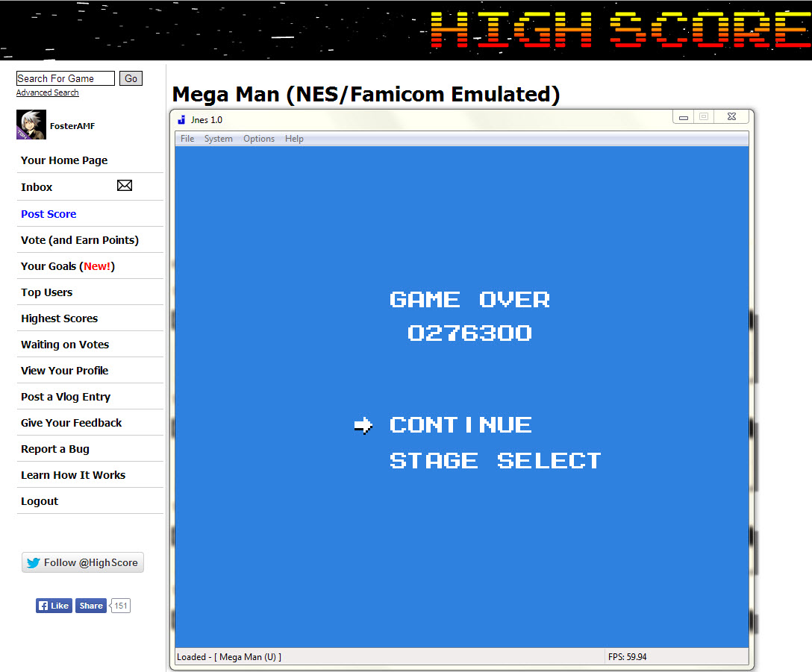
Task: Open Vote (and Earn Points)
Action: 80,240
